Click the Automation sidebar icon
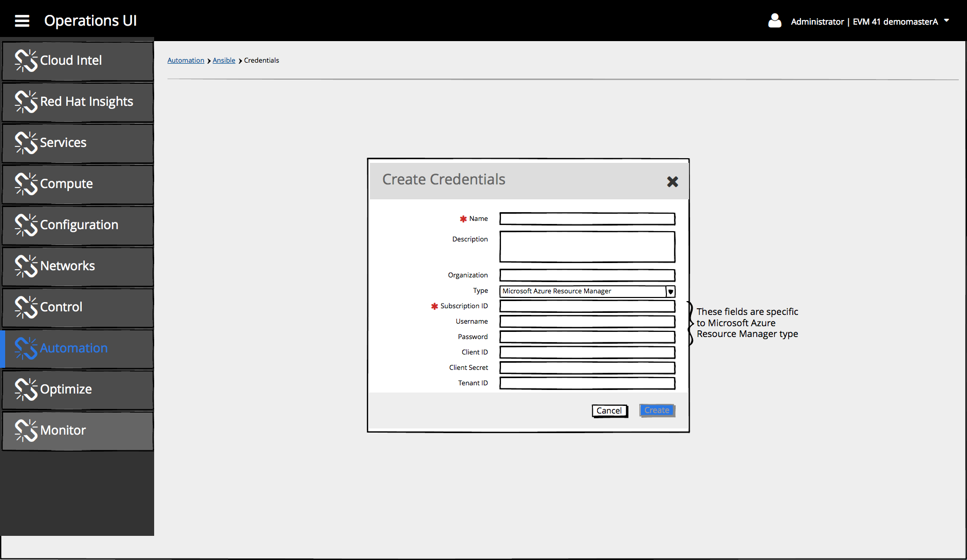 click(x=26, y=348)
